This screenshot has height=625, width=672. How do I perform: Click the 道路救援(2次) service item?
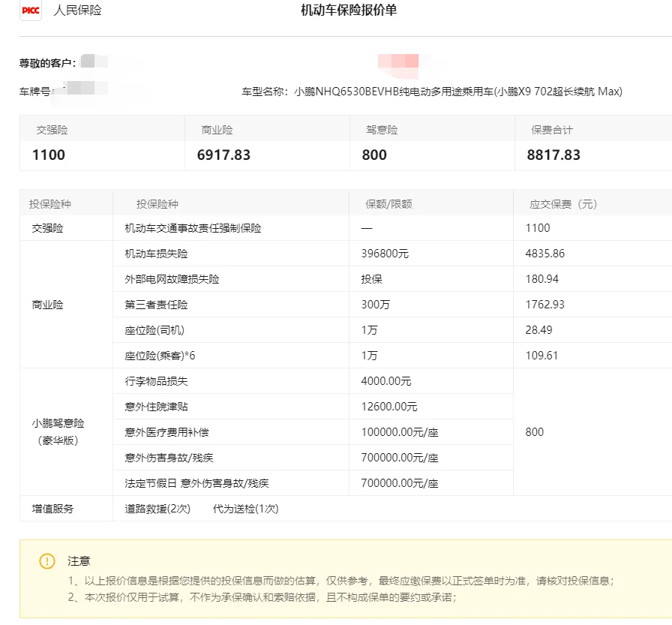[157, 509]
